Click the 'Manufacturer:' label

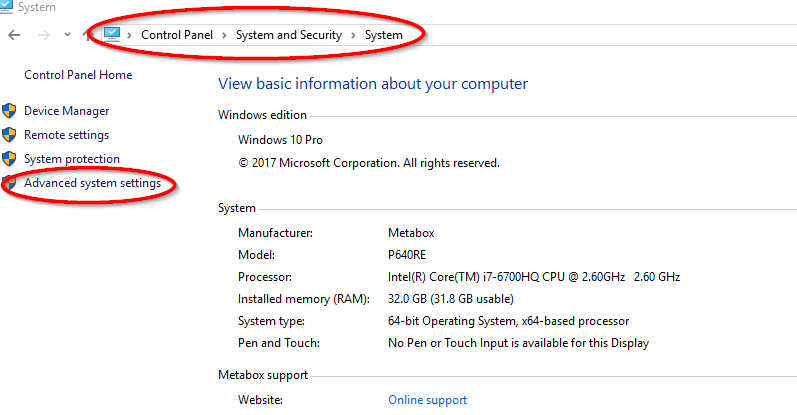(x=275, y=233)
